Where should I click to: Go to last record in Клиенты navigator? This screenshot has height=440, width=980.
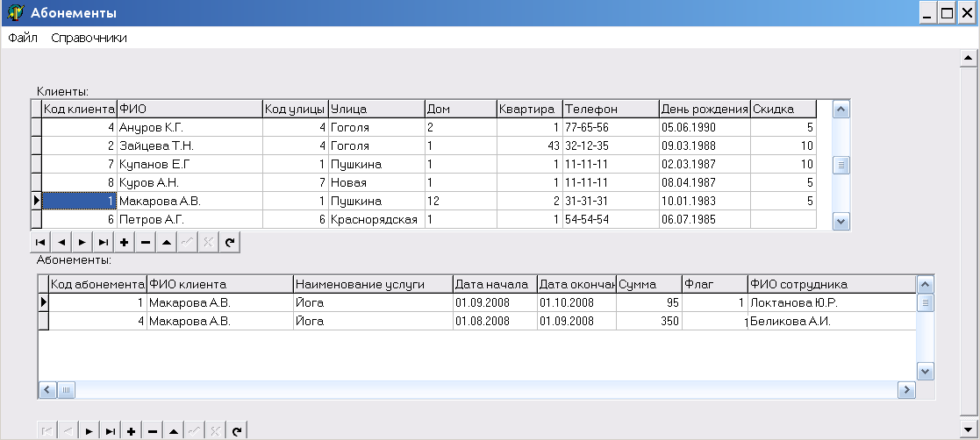104,243
